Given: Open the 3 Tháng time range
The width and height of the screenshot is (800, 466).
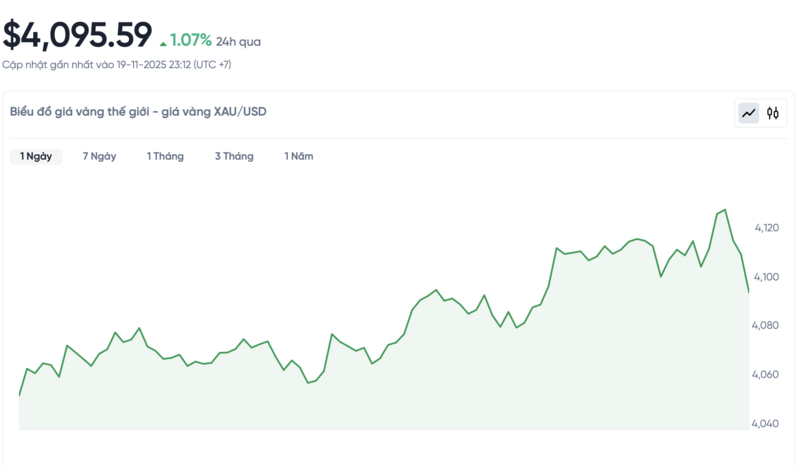Looking at the screenshot, I should tap(234, 157).
